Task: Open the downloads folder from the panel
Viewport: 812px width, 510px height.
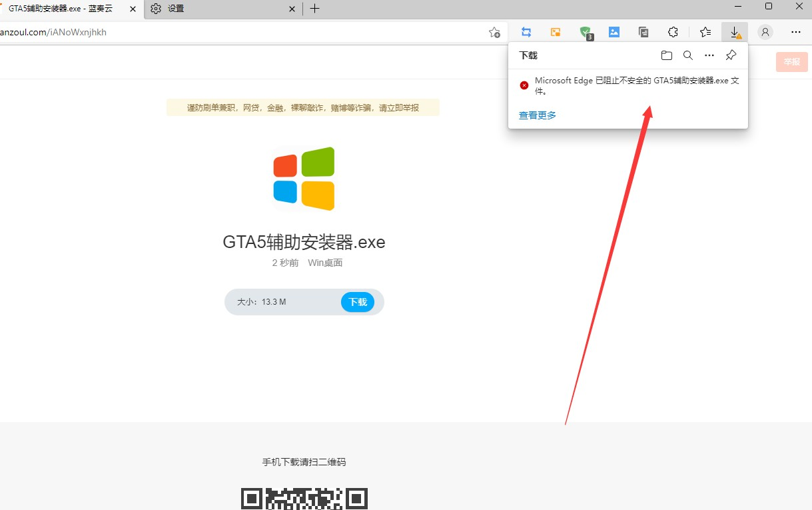Action: [x=666, y=56]
